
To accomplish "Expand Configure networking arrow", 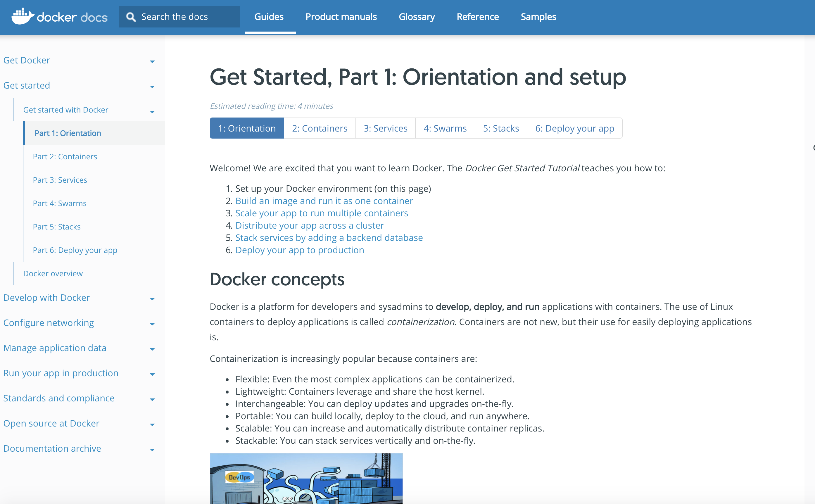I will [152, 324].
